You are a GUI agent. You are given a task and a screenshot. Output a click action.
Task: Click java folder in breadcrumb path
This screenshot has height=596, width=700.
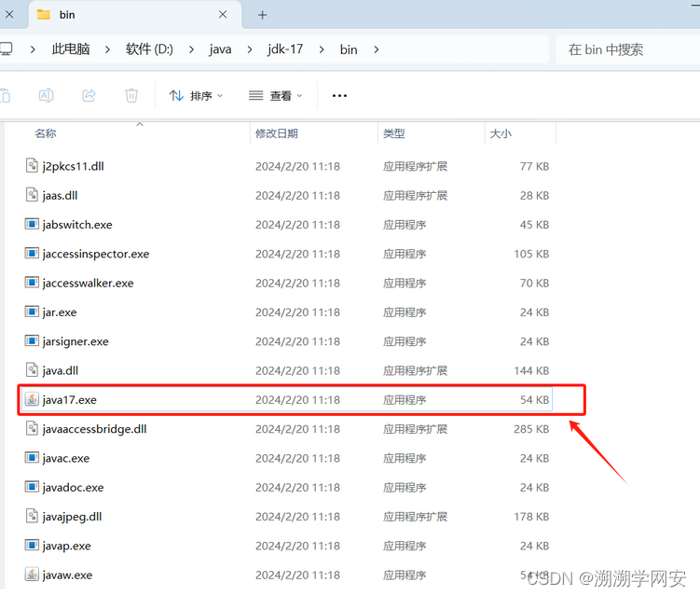click(221, 49)
